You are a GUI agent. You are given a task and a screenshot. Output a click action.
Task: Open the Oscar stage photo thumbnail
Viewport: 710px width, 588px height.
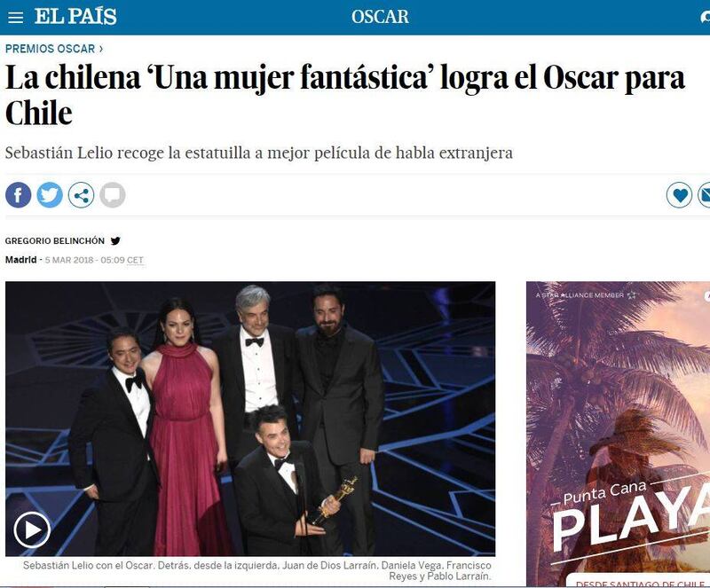pos(250,419)
